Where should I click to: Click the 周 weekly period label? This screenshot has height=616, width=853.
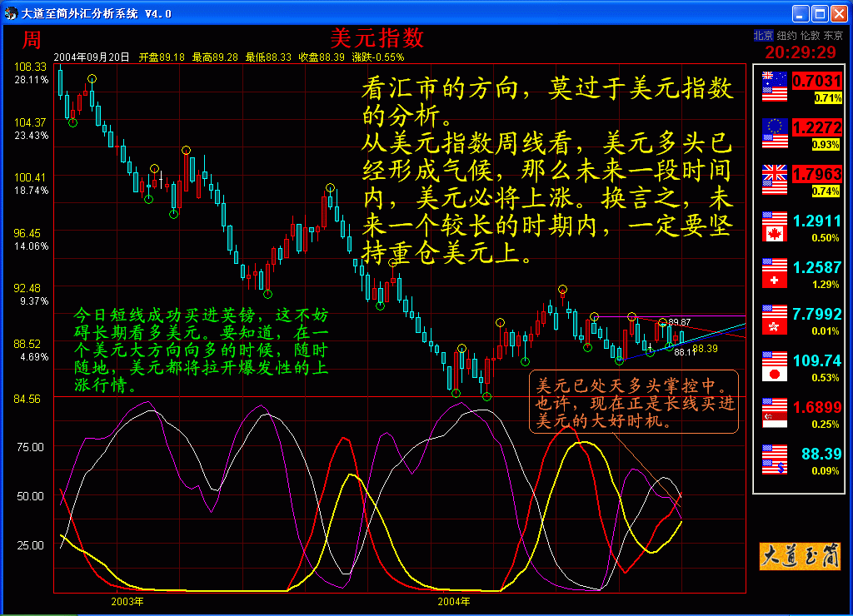(32, 40)
